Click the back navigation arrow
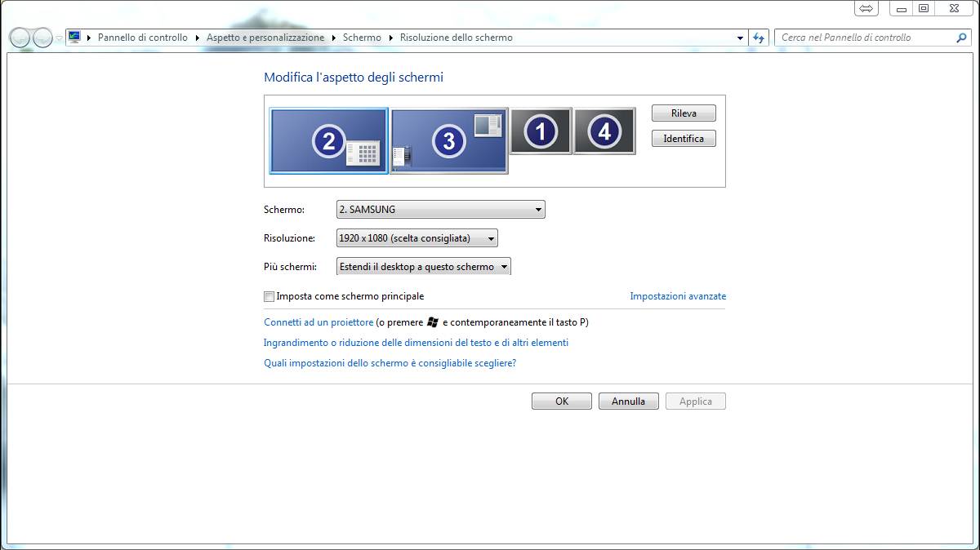The image size is (980, 550). pyautogui.click(x=20, y=38)
